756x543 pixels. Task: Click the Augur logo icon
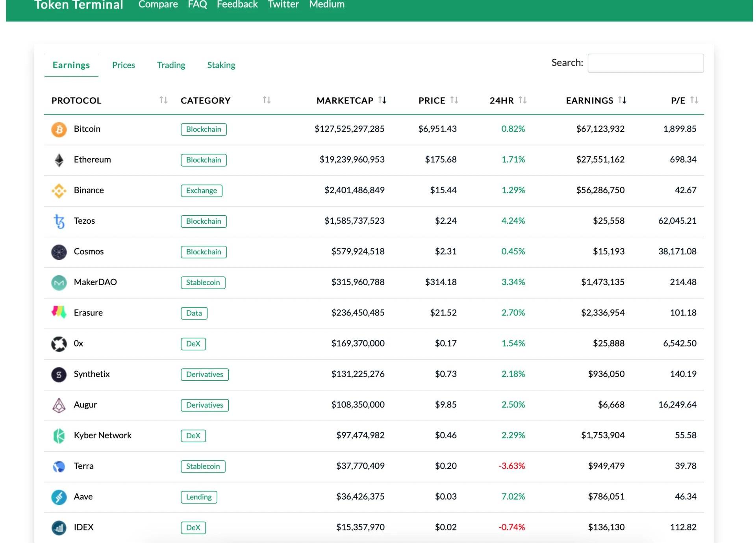[59, 405]
